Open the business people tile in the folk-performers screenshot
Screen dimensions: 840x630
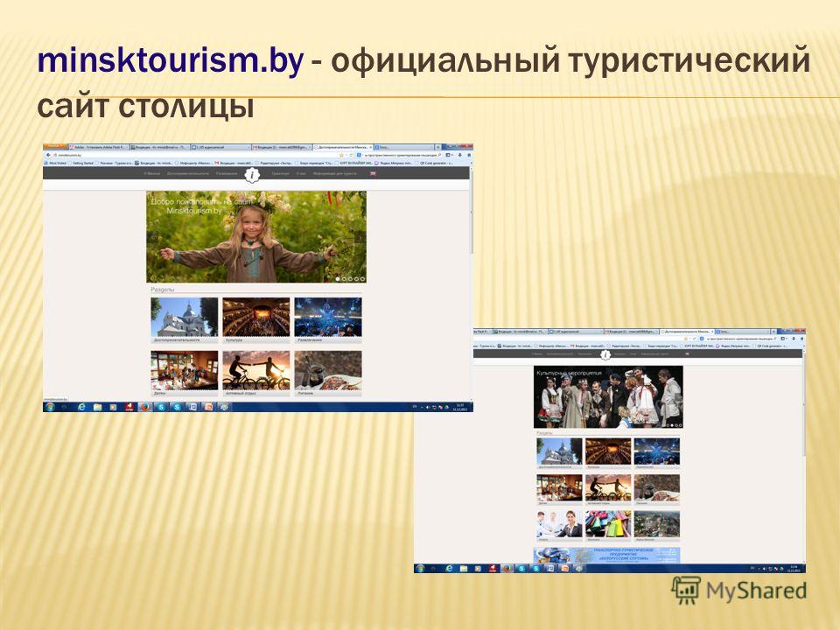[559, 526]
